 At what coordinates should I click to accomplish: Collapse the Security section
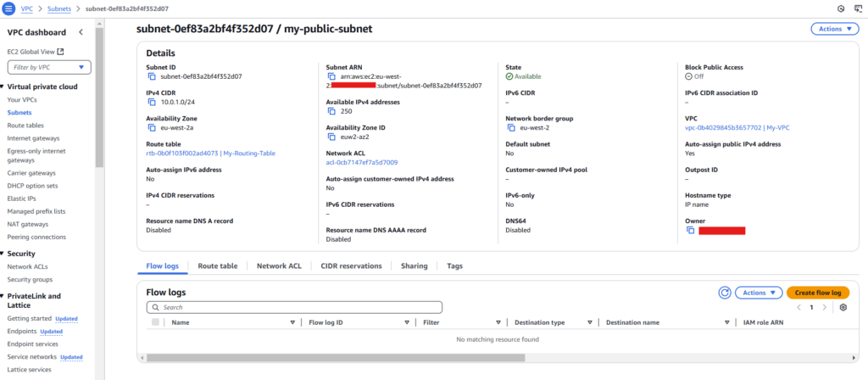tap(3, 254)
